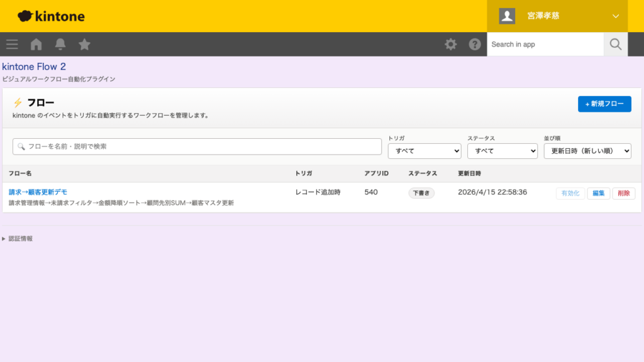Open the settings gear icon
The height and width of the screenshot is (362, 644).
450,44
